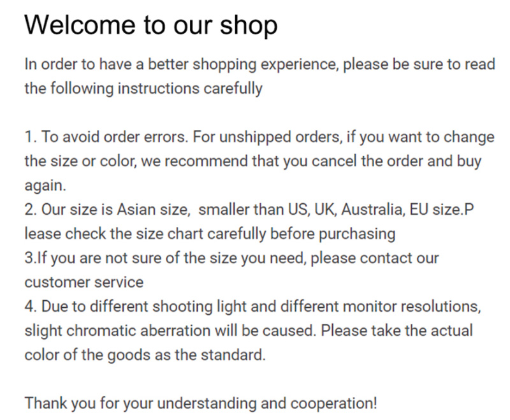
Task: Click the "carefully before purchasing" text
Action: (x=300, y=234)
